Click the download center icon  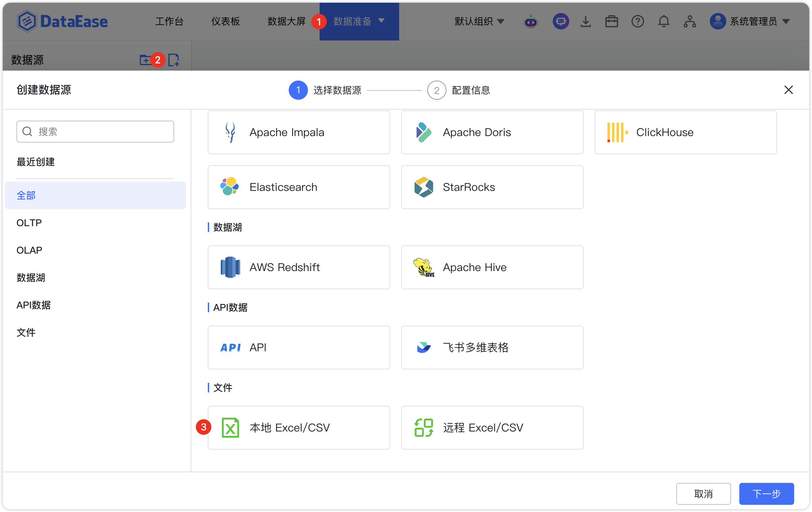click(x=586, y=21)
